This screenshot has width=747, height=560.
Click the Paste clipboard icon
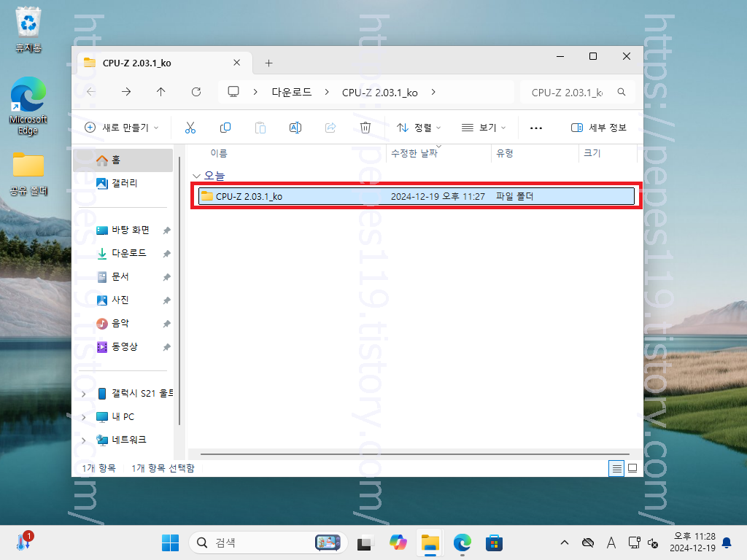260,128
